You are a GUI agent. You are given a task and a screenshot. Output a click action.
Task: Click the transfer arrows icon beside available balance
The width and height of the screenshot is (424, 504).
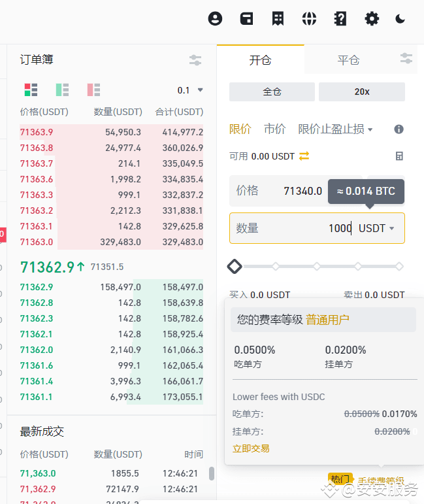304,156
